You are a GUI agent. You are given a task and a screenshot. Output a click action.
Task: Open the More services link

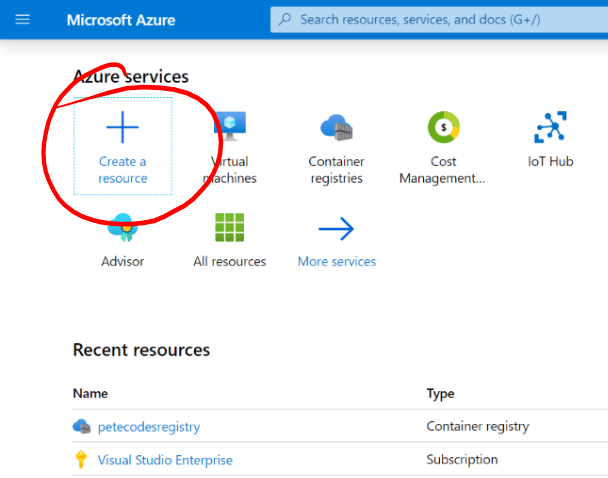337,261
